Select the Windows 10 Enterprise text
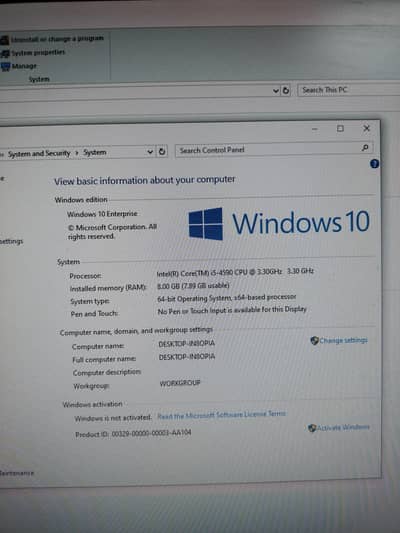The width and height of the screenshot is (400, 533). pyautogui.click(x=102, y=214)
